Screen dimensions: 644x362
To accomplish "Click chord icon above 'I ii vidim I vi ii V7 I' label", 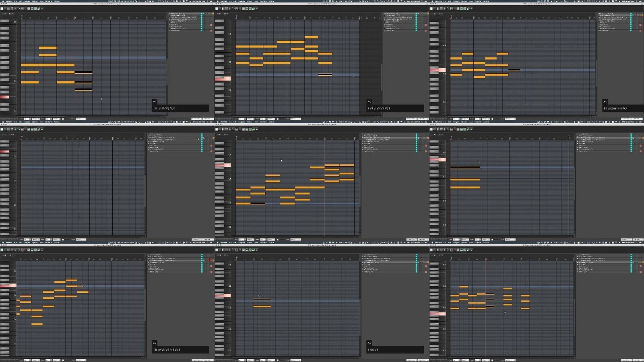I will [605, 102].
